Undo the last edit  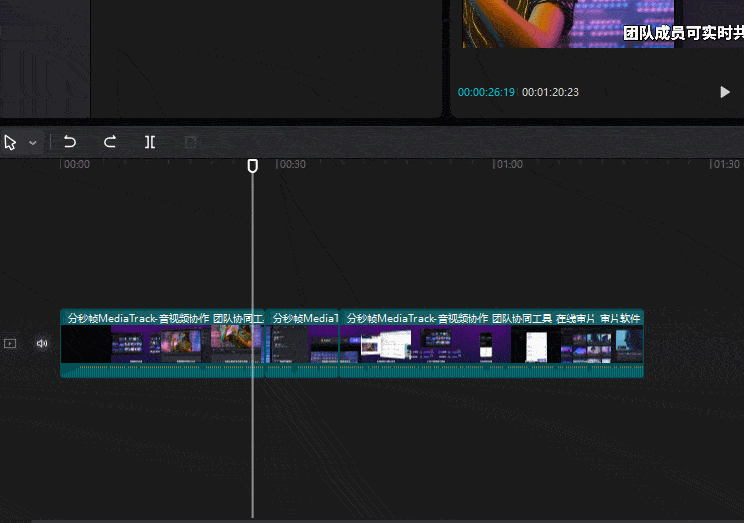pyautogui.click(x=70, y=142)
